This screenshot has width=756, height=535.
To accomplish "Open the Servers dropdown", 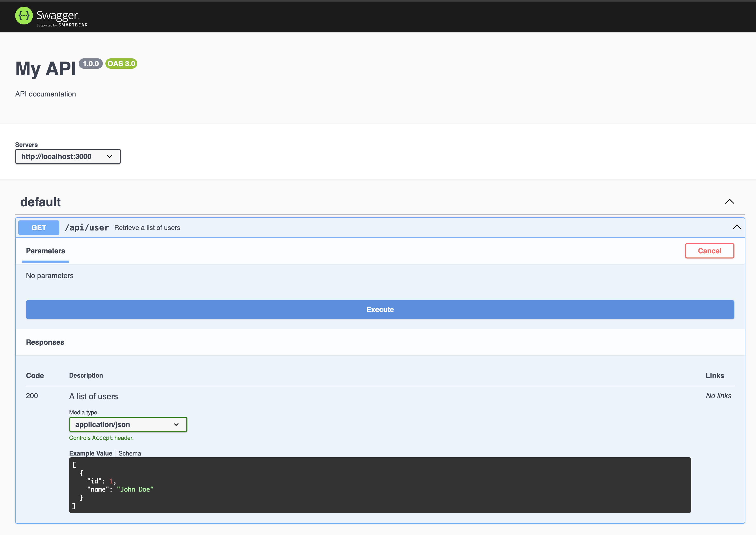I will pos(68,156).
